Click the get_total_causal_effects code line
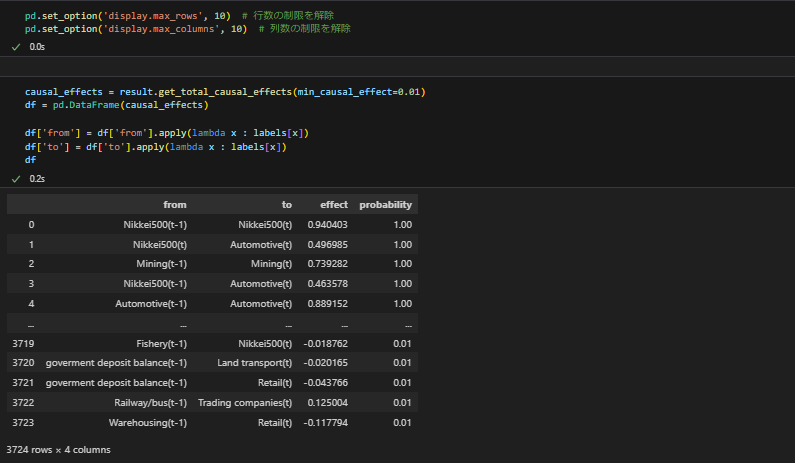 coord(225,92)
